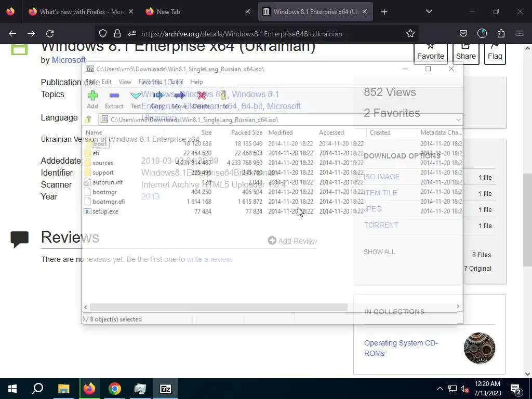
Task: Switch to the New Tab tab
Action: 197,12
